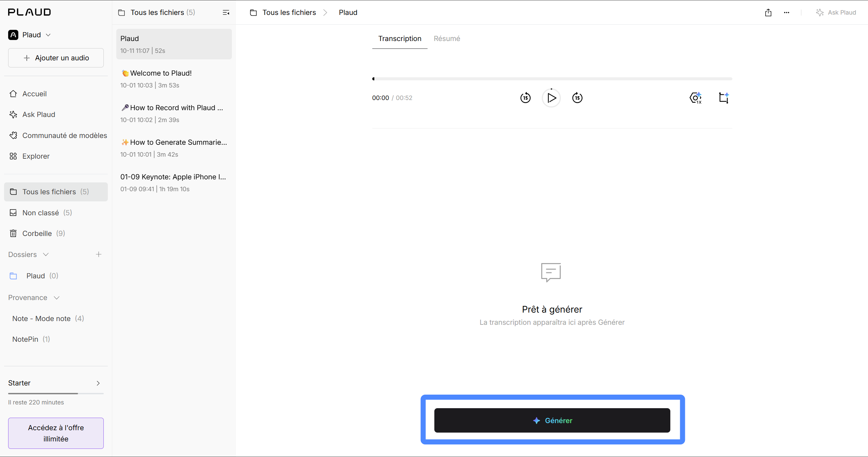Add a new folder with plus icon
This screenshot has width=868, height=457.
coord(99,254)
